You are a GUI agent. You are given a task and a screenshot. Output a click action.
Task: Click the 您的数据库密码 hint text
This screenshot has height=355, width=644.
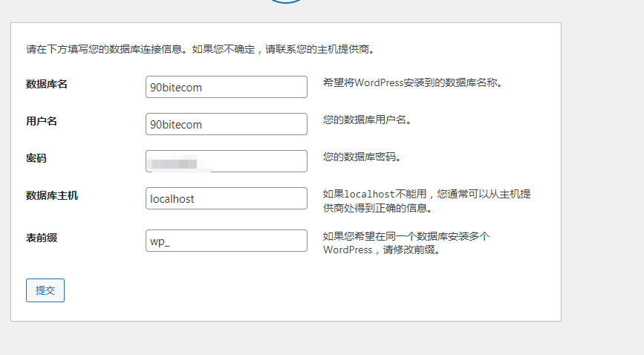coord(362,157)
